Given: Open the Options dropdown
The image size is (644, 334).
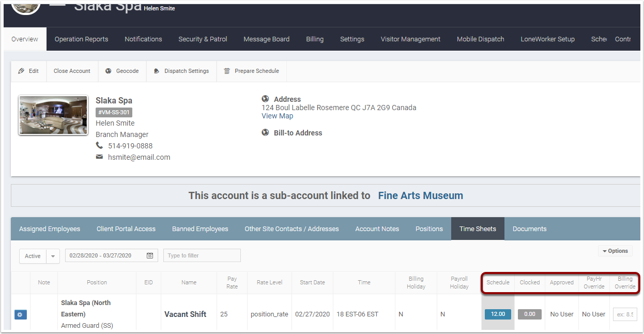Looking at the screenshot, I should pos(615,251).
